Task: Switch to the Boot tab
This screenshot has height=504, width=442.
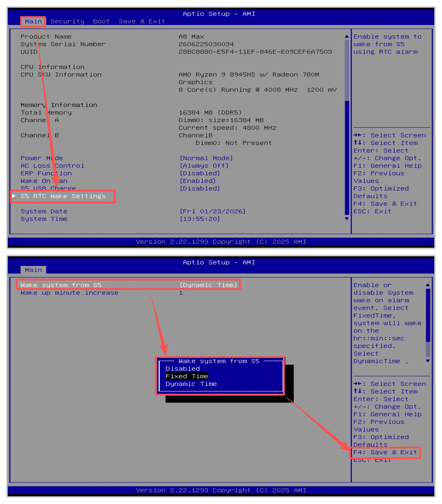Action: (x=101, y=22)
